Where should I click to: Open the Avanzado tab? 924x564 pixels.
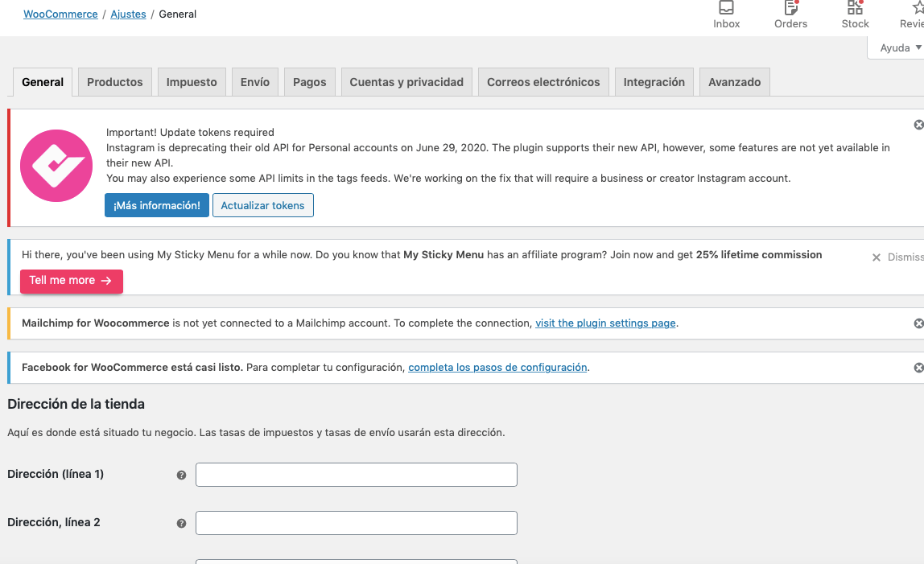pos(734,82)
